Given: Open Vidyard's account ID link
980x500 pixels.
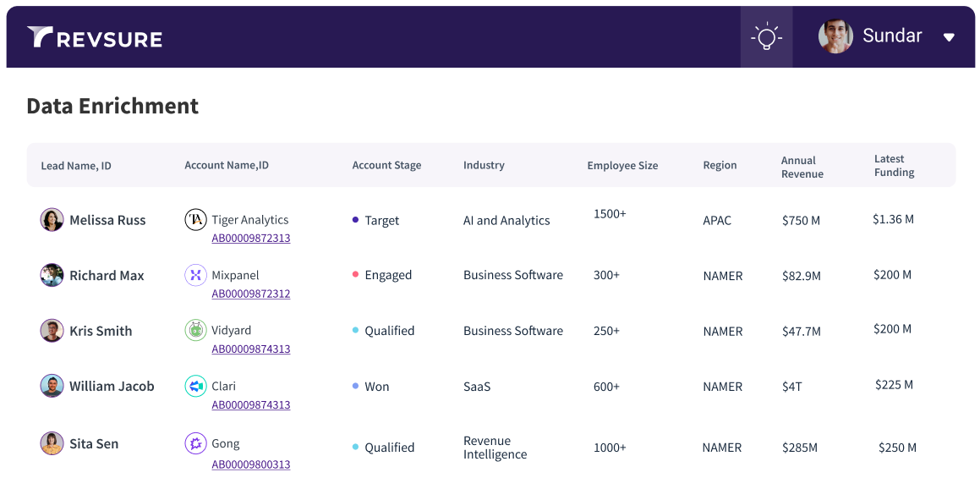Looking at the screenshot, I should (250, 349).
